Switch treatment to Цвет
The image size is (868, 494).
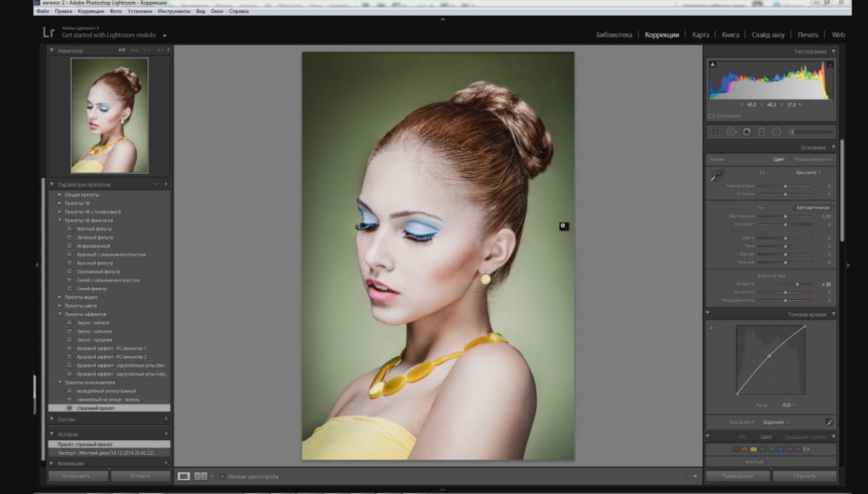click(x=778, y=159)
